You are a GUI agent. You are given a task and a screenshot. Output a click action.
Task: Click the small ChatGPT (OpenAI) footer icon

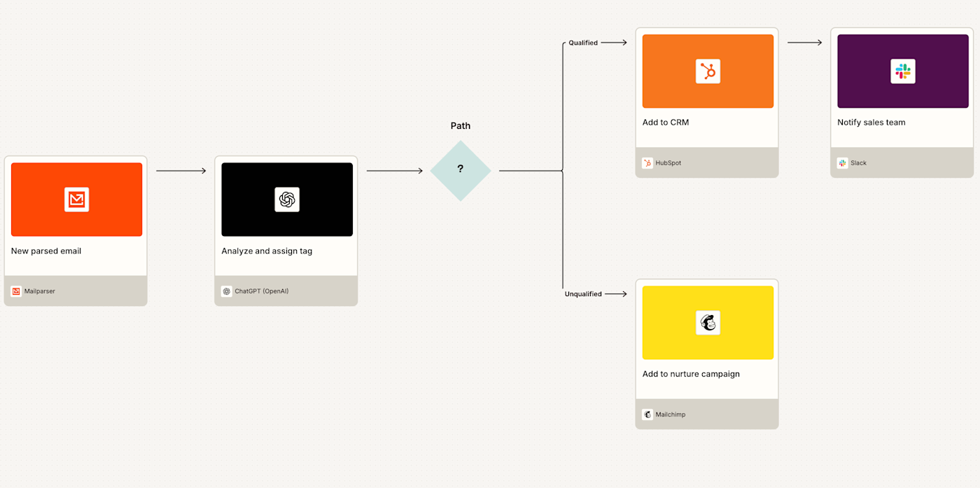pyautogui.click(x=227, y=291)
